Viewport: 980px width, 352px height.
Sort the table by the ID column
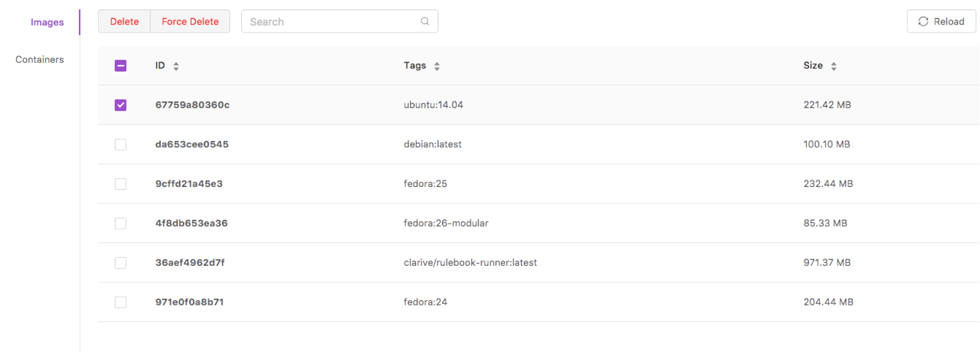(176, 66)
